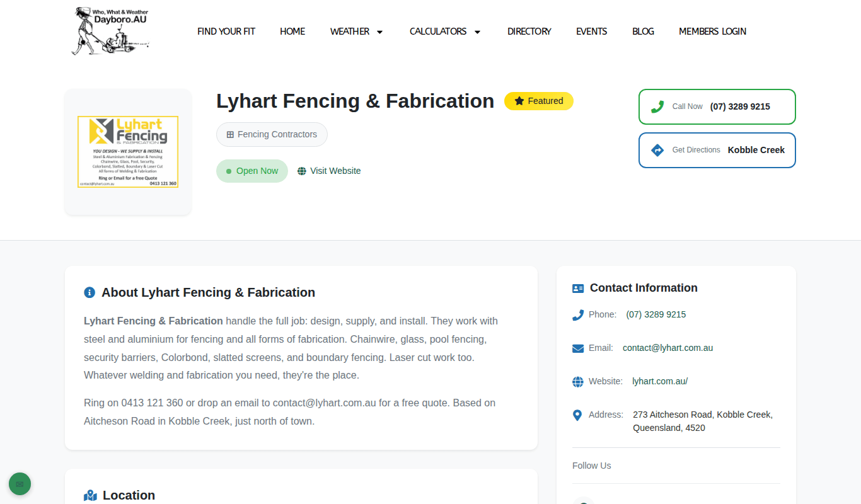Click the Open Now status badge
Image resolution: width=861 pixels, height=504 pixels.
click(252, 171)
